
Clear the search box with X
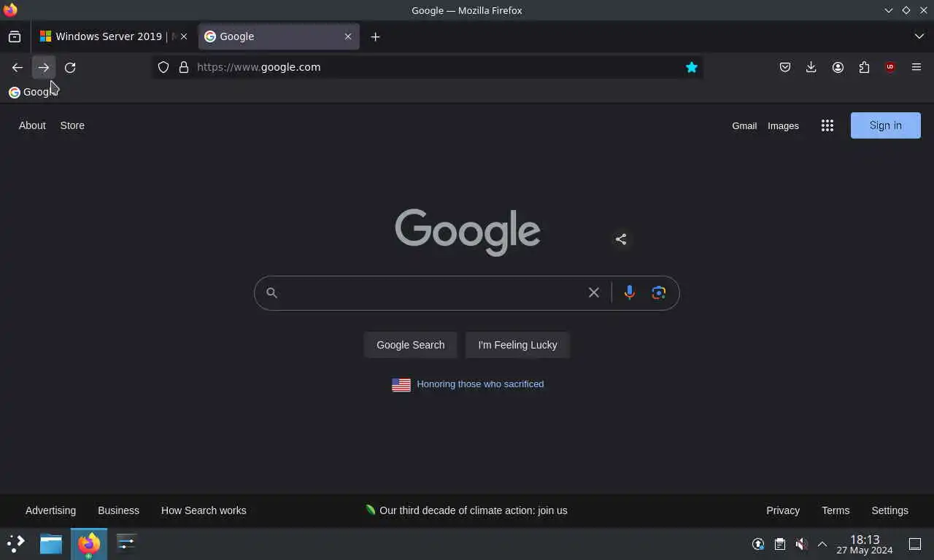tap(594, 293)
